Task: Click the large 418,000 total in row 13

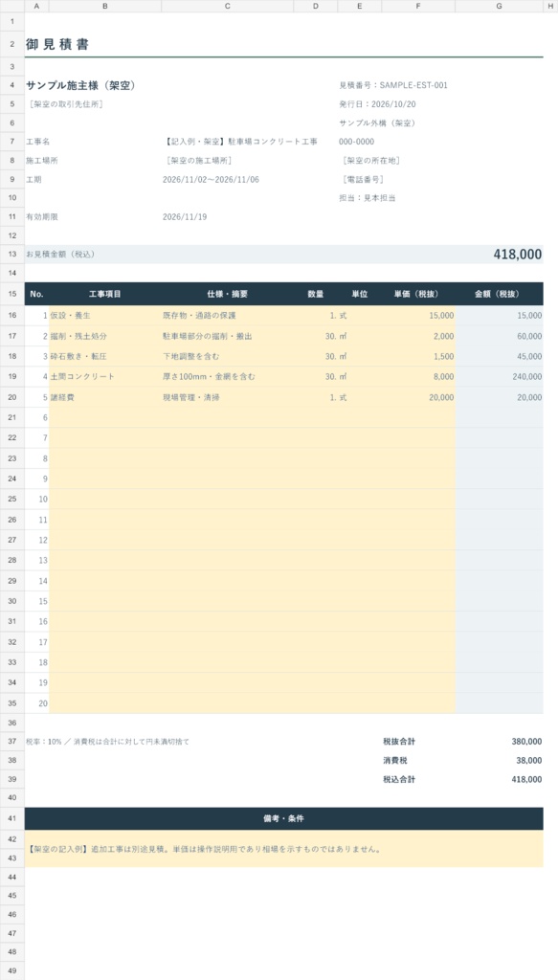Action: tap(518, 255)
